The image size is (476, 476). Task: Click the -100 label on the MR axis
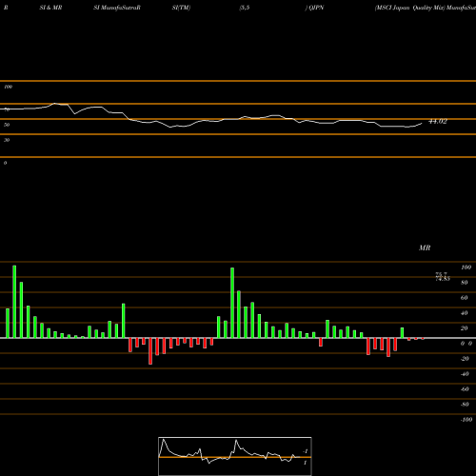(466, 420)
